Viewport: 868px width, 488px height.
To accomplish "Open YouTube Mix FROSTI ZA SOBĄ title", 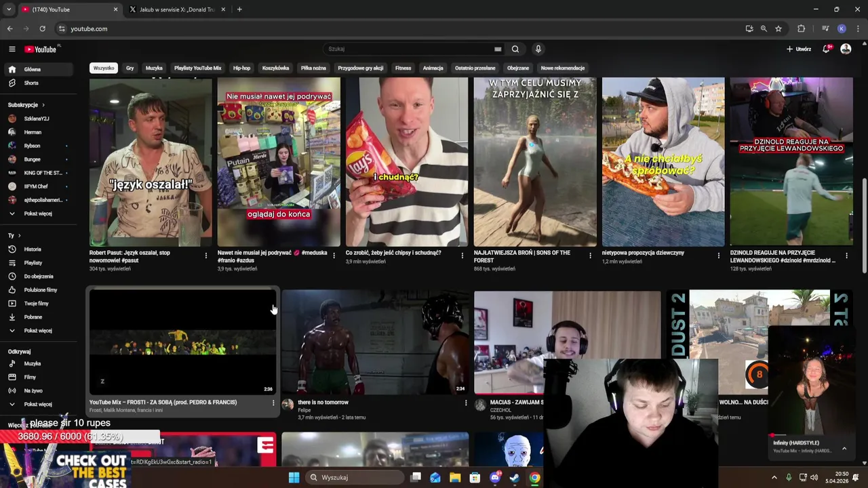I will pyautogui.click(x=163, y=402).
